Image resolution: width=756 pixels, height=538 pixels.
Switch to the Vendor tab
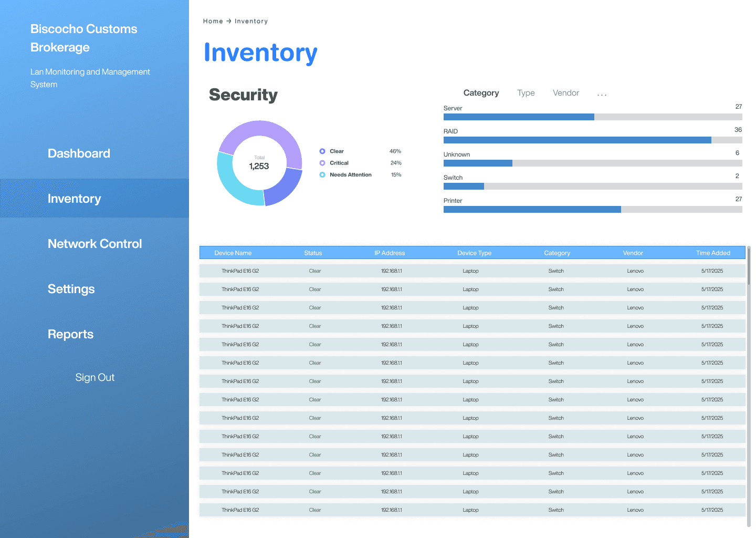566,93
